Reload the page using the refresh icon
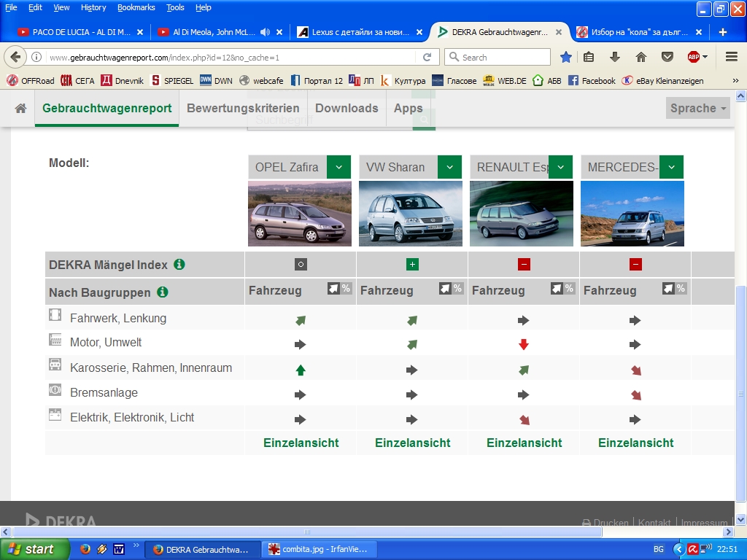747x560 pixels. [427, 57]
